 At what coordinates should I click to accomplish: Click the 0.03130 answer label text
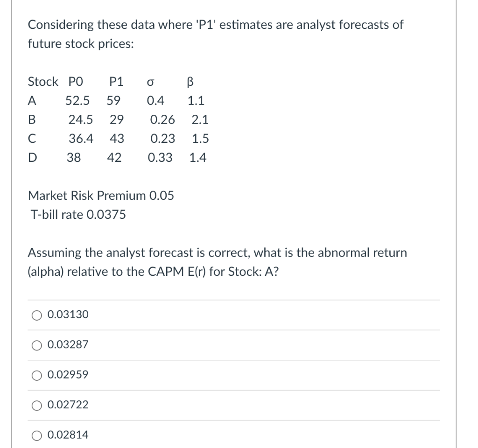click(67, 315)
